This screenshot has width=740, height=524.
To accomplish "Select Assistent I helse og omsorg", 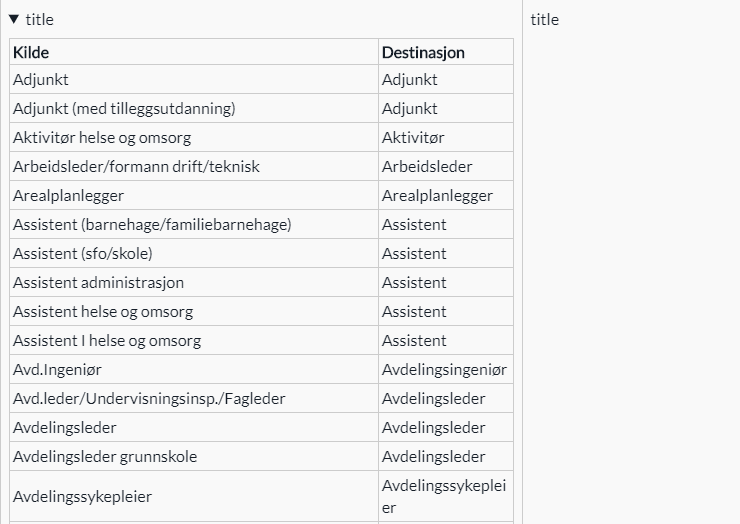I will pyautogui.click(x=107, y=341).
